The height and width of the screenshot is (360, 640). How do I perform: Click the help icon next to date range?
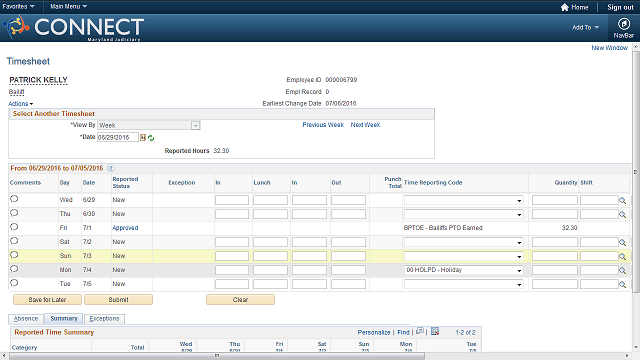[x=111, y=168]
